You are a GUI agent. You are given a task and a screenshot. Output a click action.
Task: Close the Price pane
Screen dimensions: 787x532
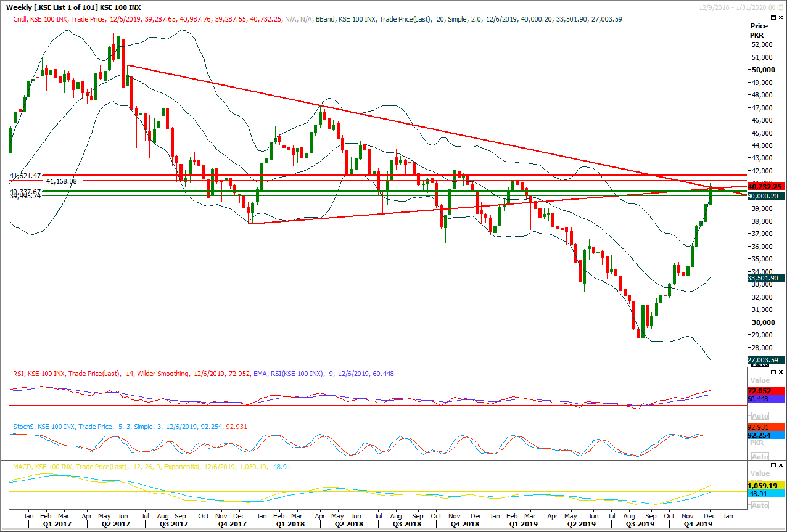tap(780, 18)
